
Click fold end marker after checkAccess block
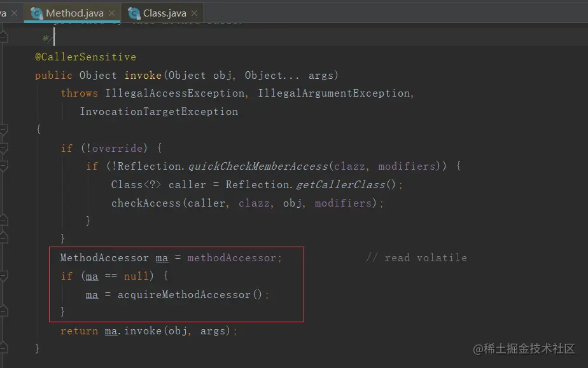(x=4, y=221)
